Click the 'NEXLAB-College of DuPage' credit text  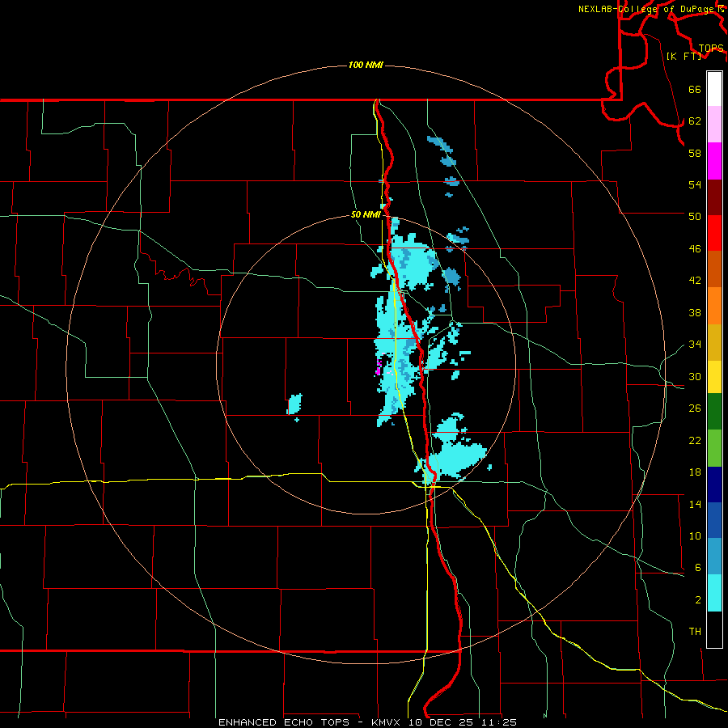[645, 9]
